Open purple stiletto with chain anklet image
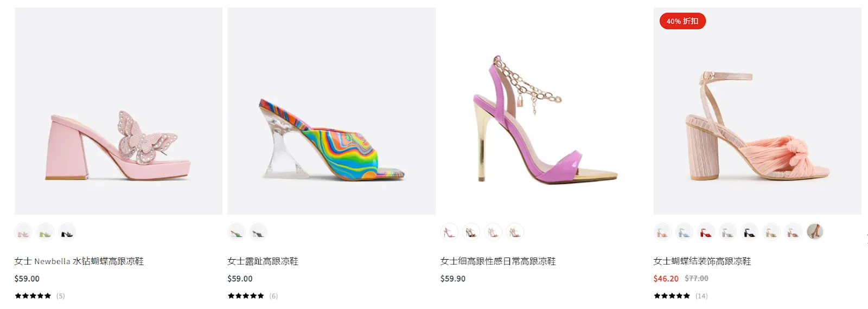Screen dimensions: 868x309 pyautogui.click(x=544, y=111)
